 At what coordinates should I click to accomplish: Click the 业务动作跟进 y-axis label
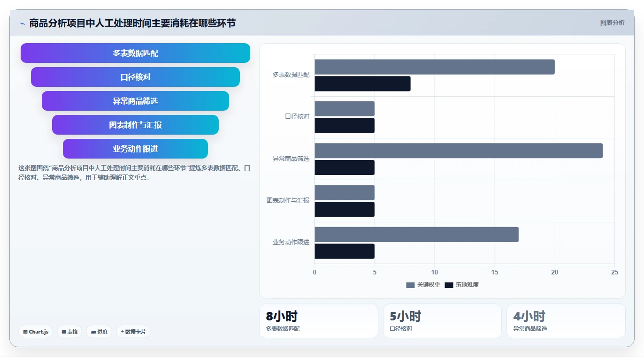291,243
